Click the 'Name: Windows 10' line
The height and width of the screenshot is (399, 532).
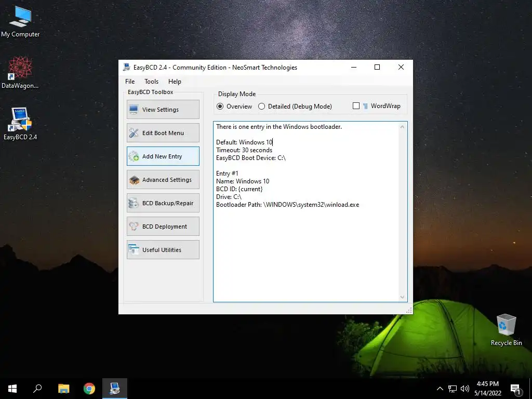tap(243, 181)
